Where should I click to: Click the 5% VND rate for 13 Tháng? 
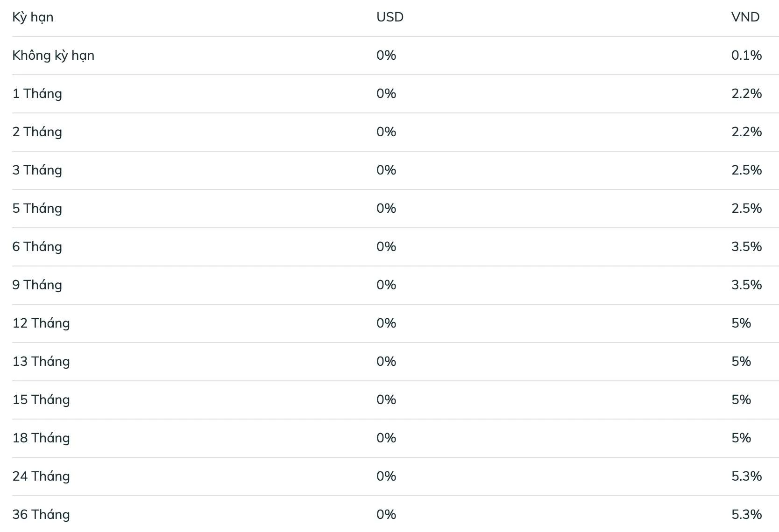(741, 362)
